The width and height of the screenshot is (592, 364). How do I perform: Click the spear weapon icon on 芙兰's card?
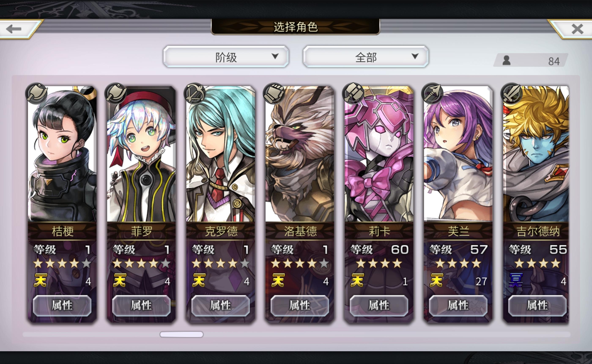432,93
